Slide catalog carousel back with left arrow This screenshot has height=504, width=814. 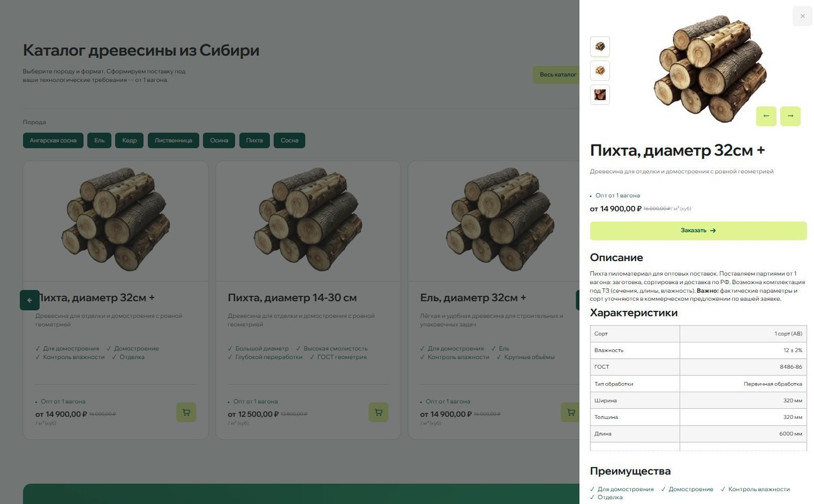(30, 300)
